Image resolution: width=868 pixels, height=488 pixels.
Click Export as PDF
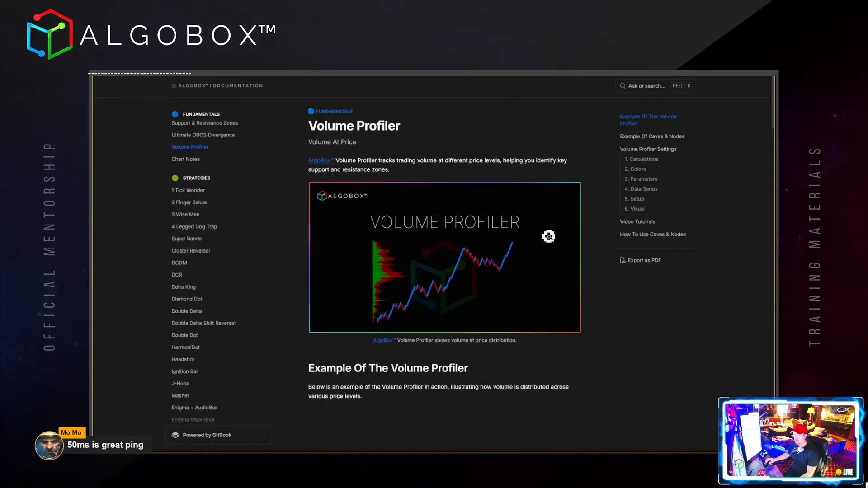point(640,260)
